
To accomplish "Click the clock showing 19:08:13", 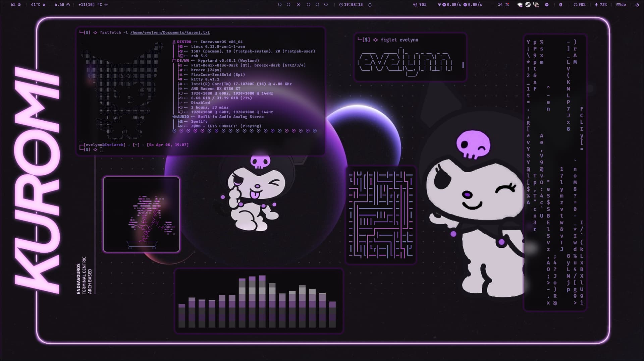I will pyautogui.click(x=351, y=5).
